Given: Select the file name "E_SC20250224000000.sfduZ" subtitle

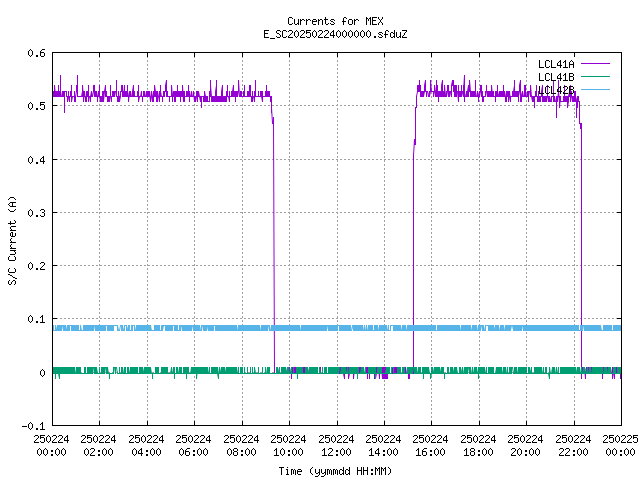Looking at the screenshot, I should (335, 34).
